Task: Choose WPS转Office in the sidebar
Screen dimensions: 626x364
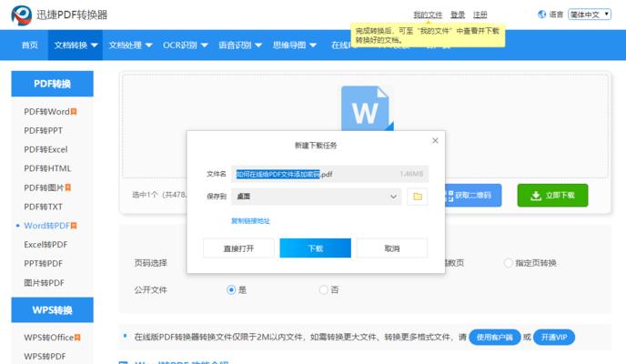Action: coord(49,338)
